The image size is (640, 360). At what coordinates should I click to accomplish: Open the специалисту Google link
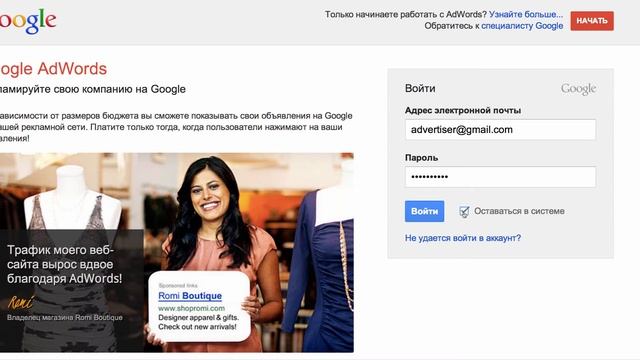[522, 26]
